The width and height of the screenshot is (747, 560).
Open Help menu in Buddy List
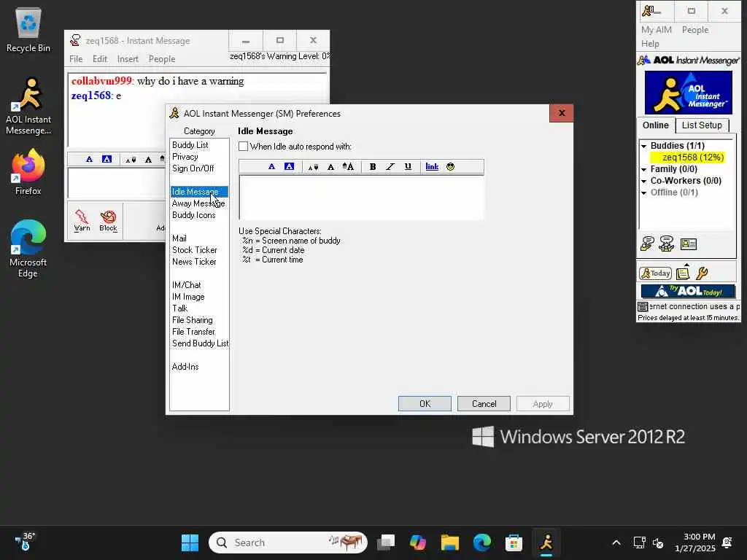(x=650, y=43)
